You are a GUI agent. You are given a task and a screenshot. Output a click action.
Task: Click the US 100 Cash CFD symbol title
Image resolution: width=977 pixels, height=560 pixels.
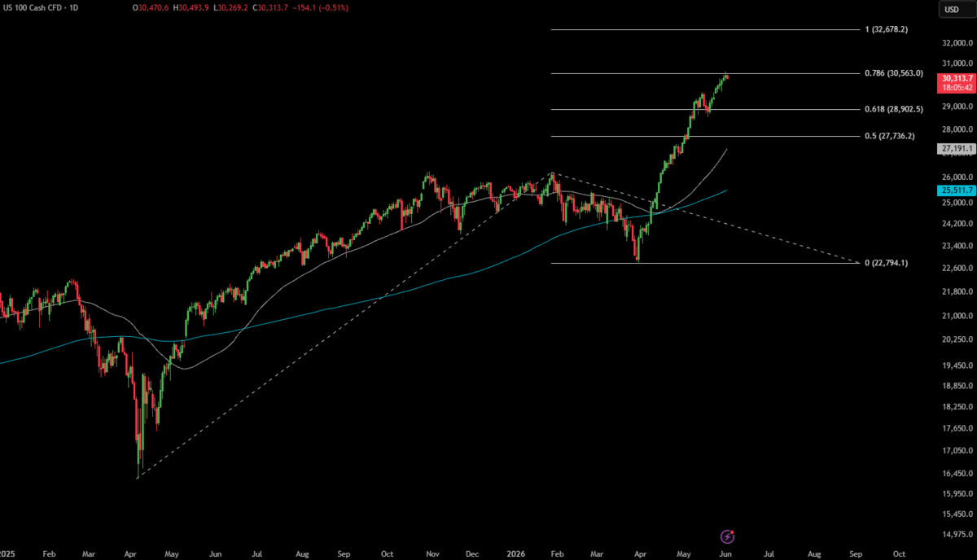pos(42,8)
